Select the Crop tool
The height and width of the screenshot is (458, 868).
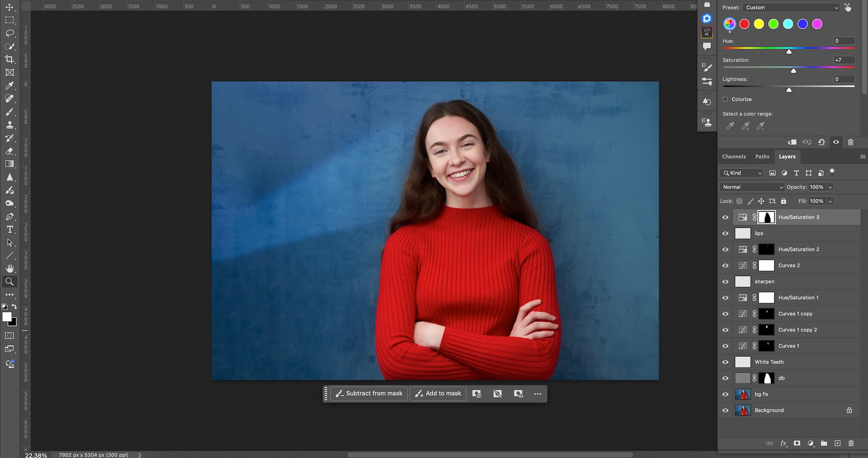9,59
